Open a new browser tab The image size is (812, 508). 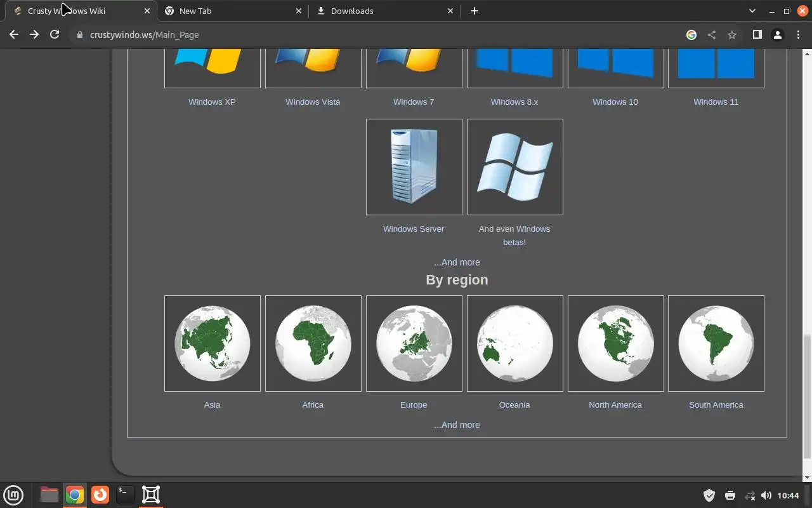click(475, 11)
